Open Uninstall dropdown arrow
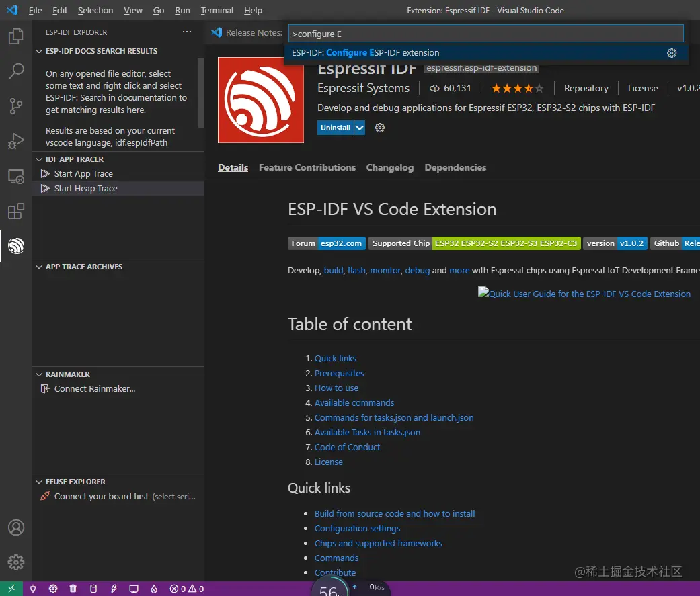Screen dimensions: 700x596 (359, 128)
